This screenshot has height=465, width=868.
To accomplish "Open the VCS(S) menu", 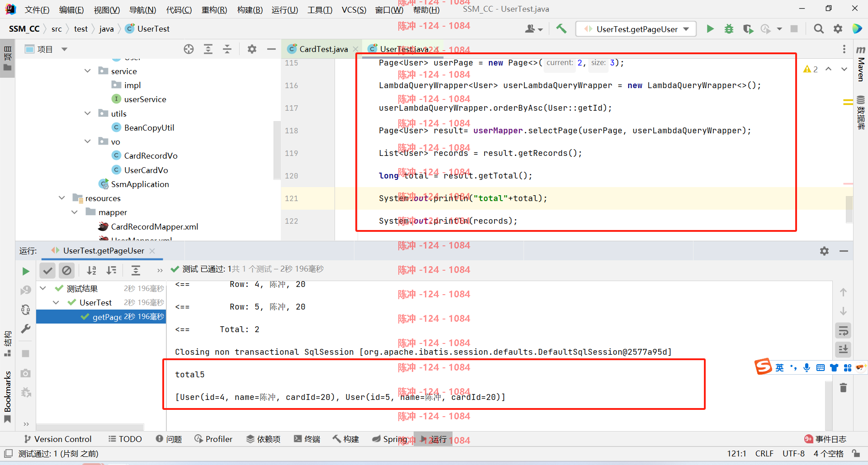I will pyautogui.click(x=354, y=10).
